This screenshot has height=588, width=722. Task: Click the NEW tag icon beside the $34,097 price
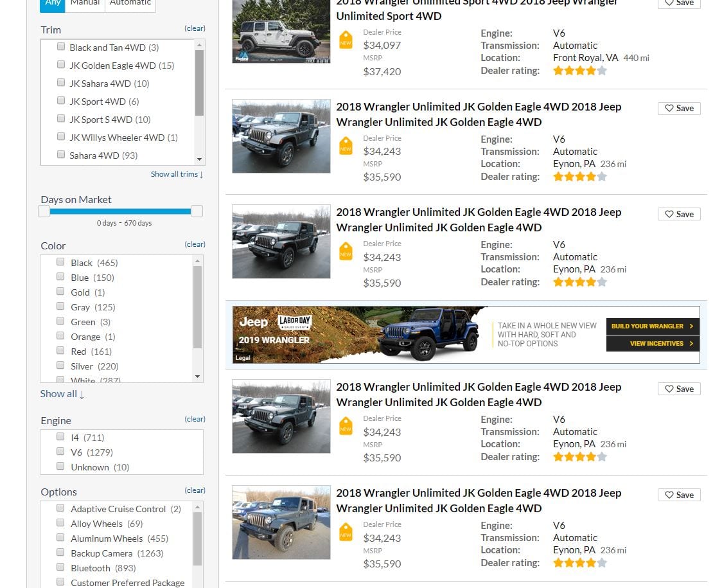tap(346, 40)
